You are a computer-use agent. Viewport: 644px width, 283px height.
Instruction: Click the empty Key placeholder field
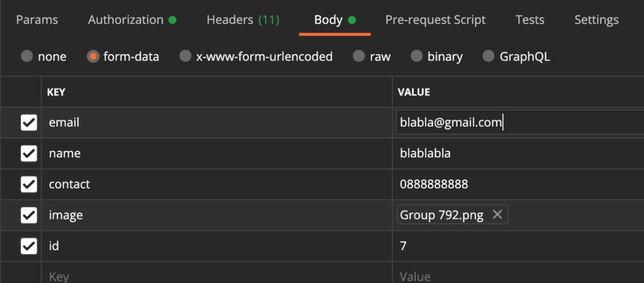tap(217, 273)
